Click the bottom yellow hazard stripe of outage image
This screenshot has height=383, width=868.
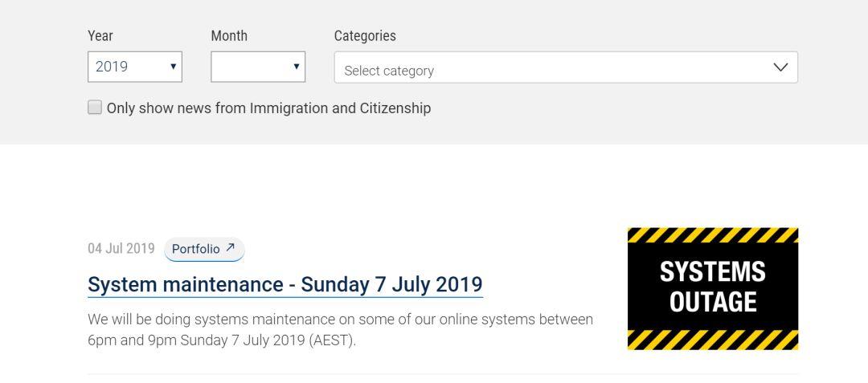(712, 340)
